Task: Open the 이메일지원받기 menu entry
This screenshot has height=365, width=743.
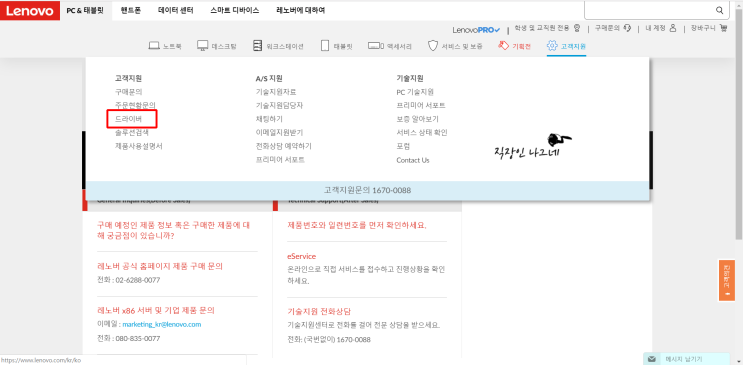Action: coord(280,133)
